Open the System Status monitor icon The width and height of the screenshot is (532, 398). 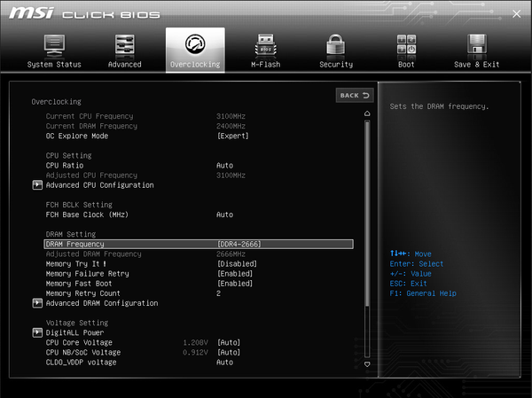(54, 45)
